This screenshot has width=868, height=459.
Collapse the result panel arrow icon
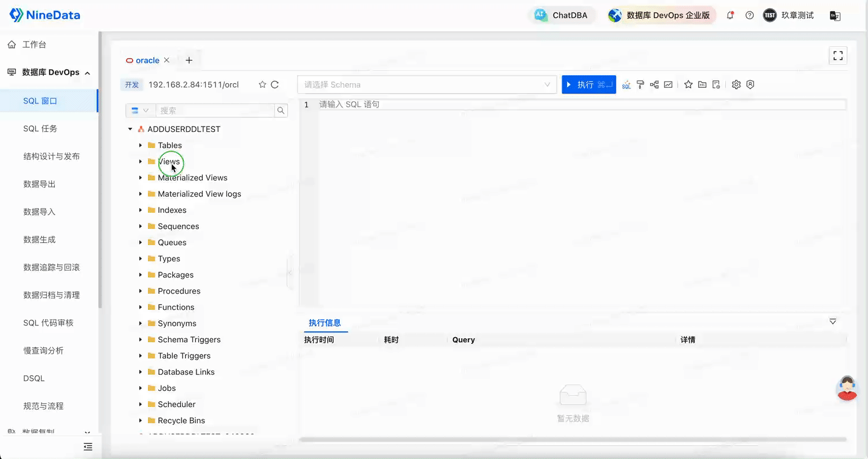coord(833,321)
